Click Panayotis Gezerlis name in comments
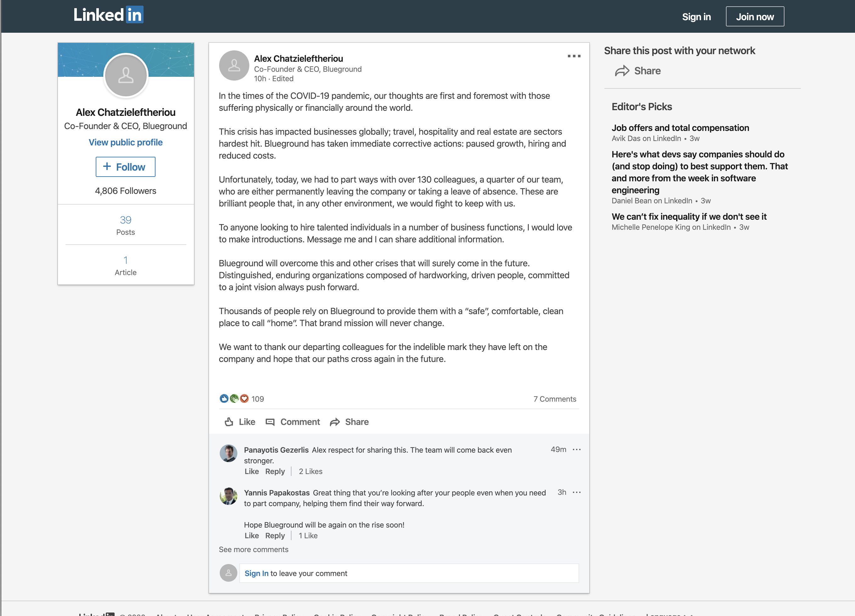 pos(276,450)
